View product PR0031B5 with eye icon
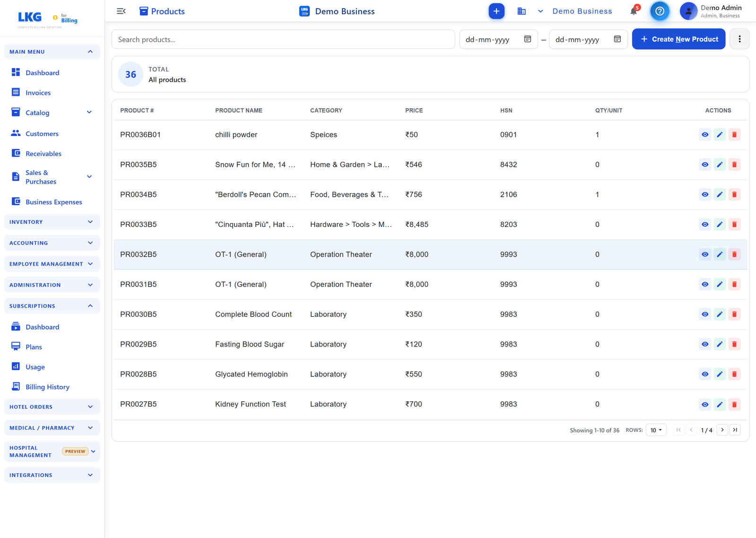This screenshot has height=538, width=756. (x=705, y=284)
